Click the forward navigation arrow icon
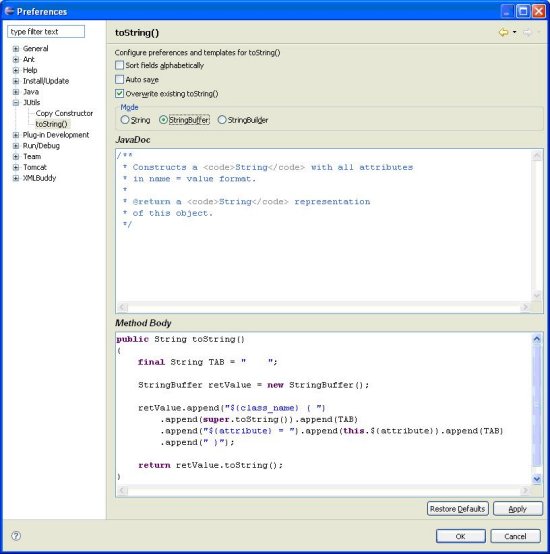 click(x=528, y=33)
